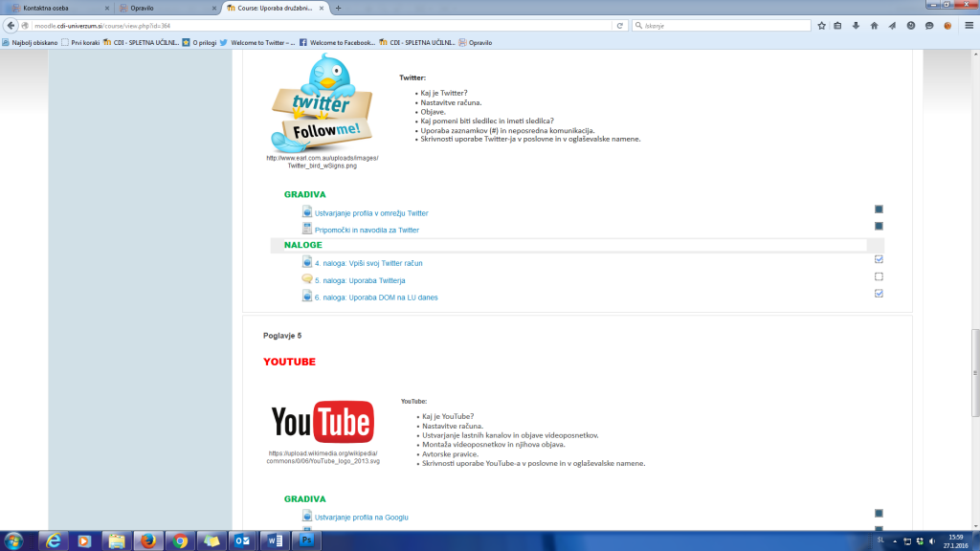
Task: Toggle completion for 4. naloga Twitter račun
Action: point(879,259)
